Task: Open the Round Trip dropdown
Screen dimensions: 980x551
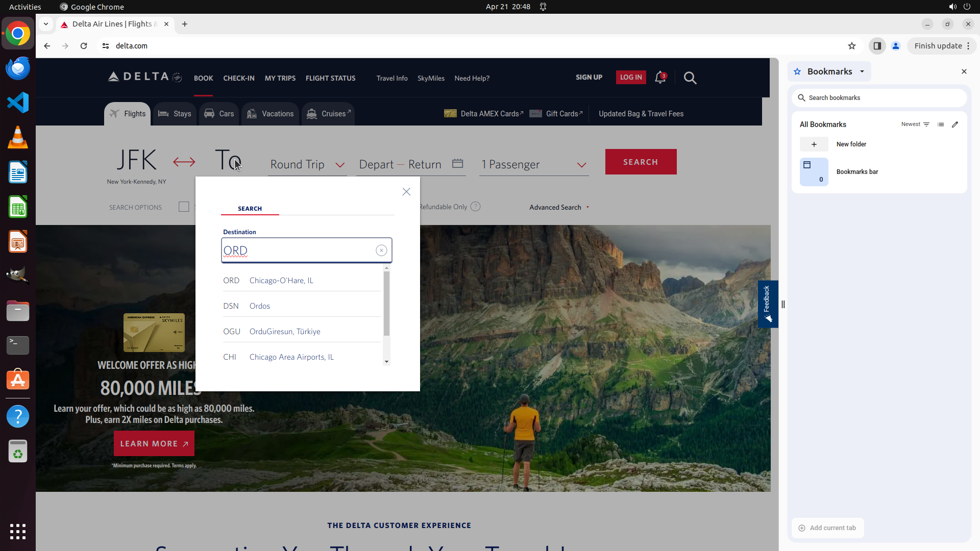Action: tap(307, 165)
